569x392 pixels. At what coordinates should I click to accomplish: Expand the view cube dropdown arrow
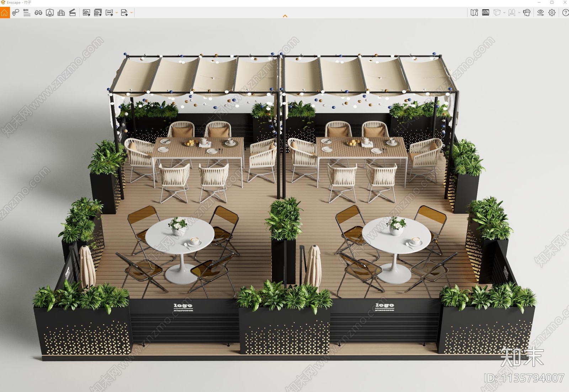click(504, 13)
